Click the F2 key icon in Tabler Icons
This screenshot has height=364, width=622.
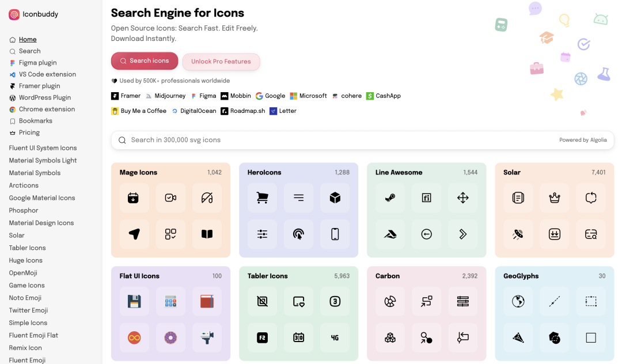pos(262,338)
